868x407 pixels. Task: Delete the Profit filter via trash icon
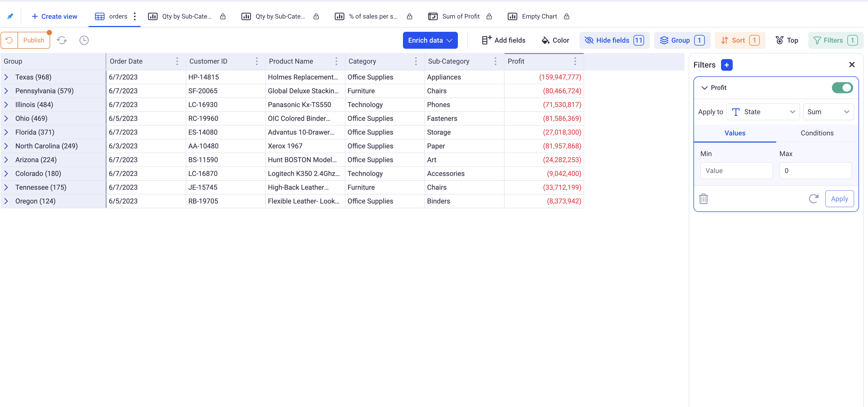pos(703,199)
